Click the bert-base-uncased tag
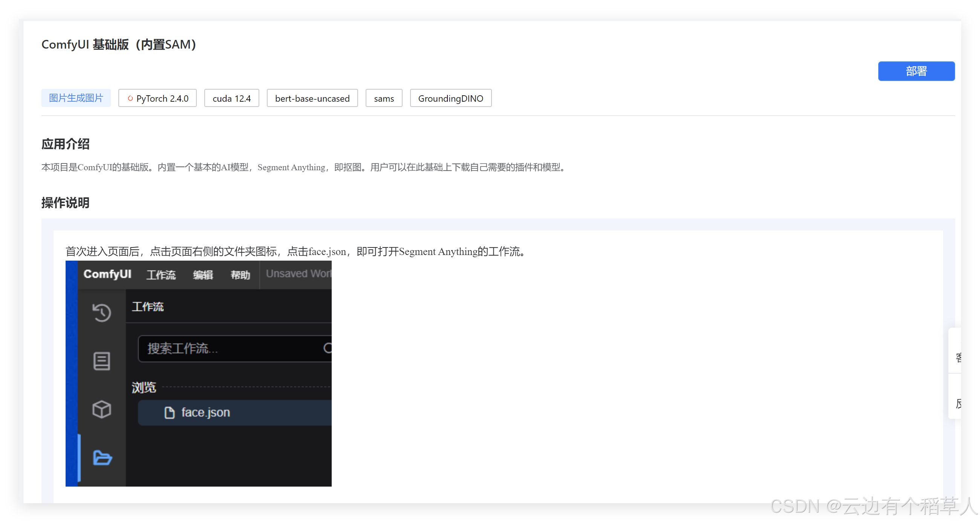 tap(312, 98)
